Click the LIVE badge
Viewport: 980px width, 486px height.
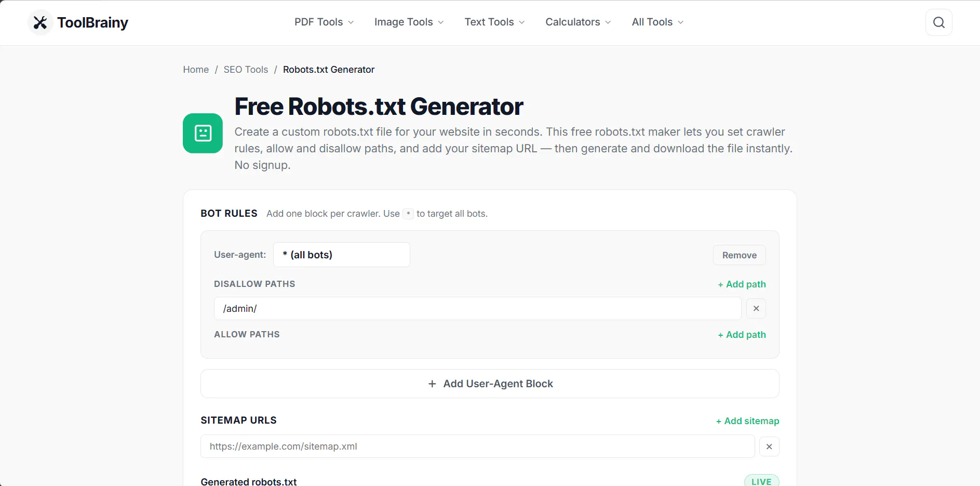click(x=761, y=481)
